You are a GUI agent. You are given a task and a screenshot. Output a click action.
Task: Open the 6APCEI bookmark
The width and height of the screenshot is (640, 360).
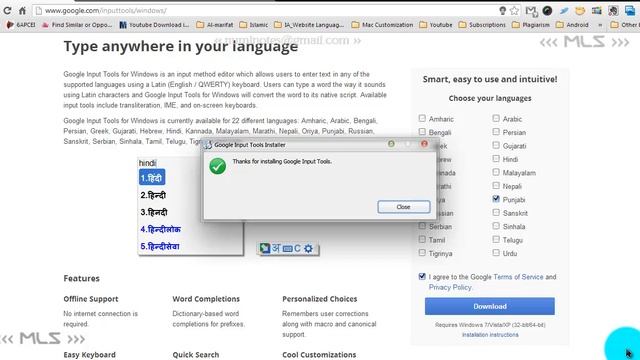click(21, 25)
